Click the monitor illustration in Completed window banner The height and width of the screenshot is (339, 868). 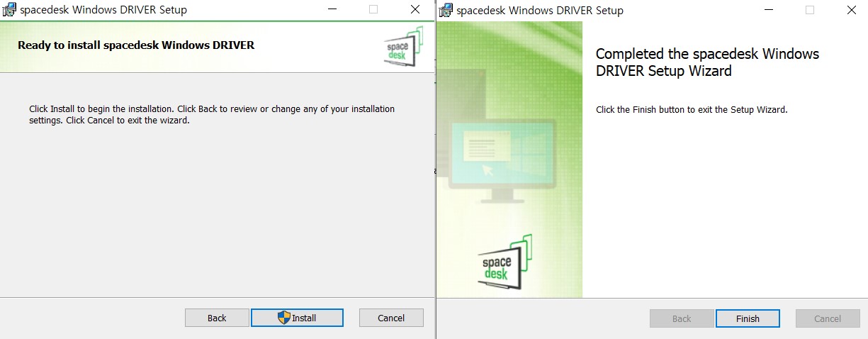tap(501, 160)
